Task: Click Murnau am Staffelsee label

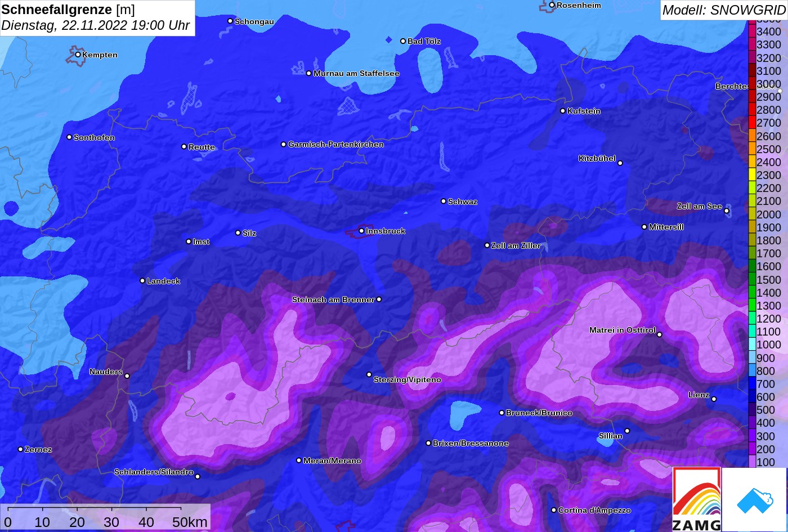Action: 356,73
